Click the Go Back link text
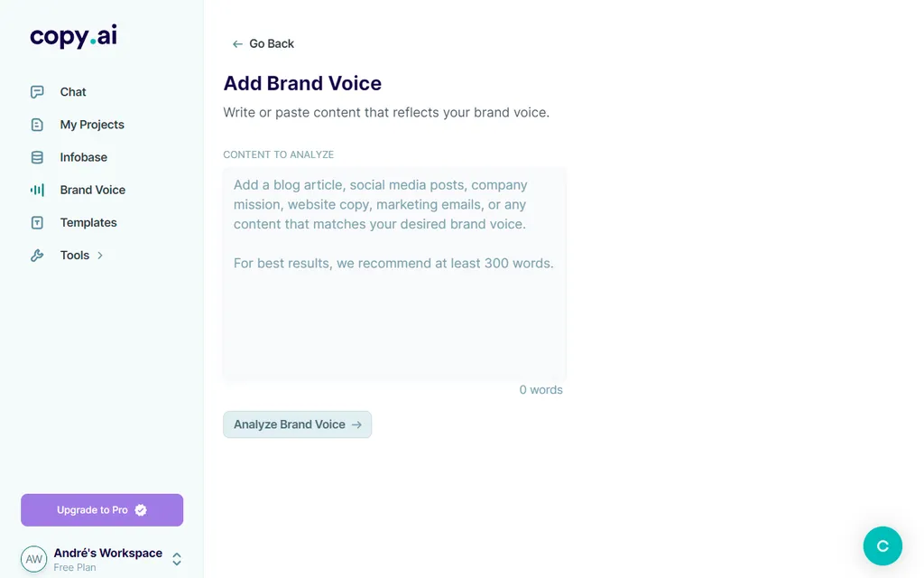 coord(270,43)
